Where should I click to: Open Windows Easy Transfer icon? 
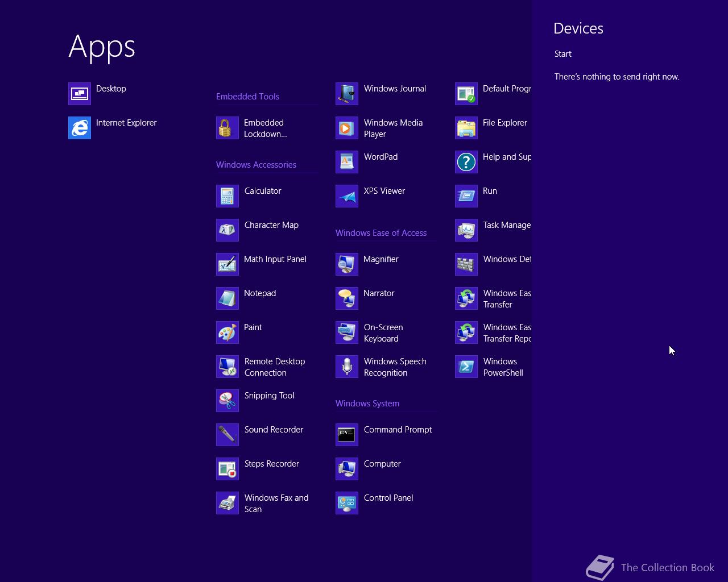click(466, 298)
